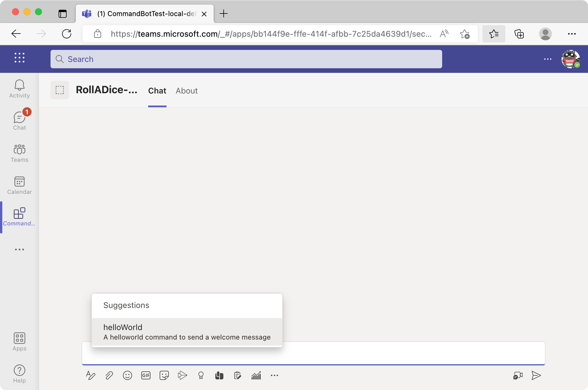Viewport: 588px width, 390px height.
Task: Click the RollADice app icon placeholder
Action: click(x=60, y=90)
